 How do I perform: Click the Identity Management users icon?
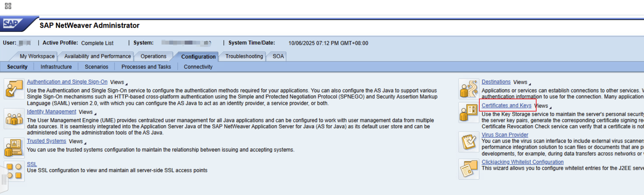(14, 119)
